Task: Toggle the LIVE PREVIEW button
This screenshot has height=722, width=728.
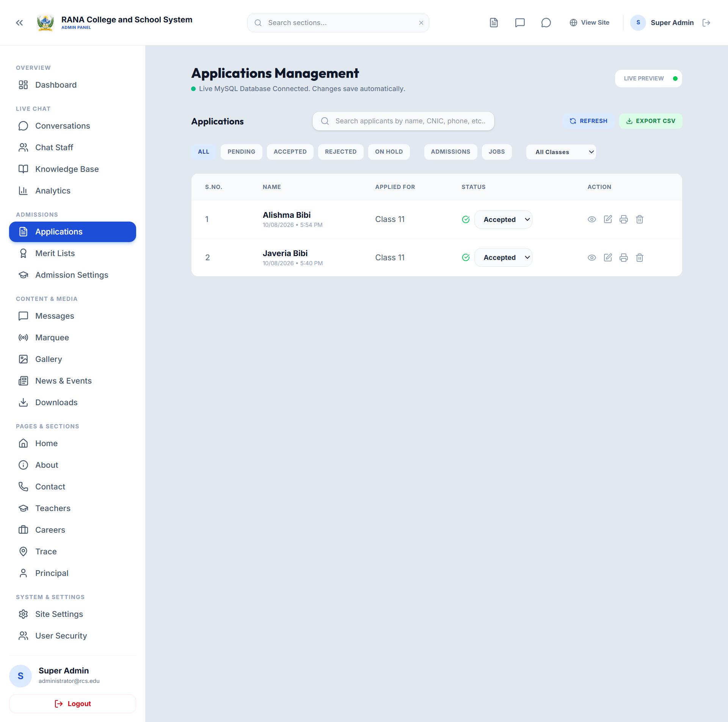Action: pyautogui.click(x=648, y=79)
